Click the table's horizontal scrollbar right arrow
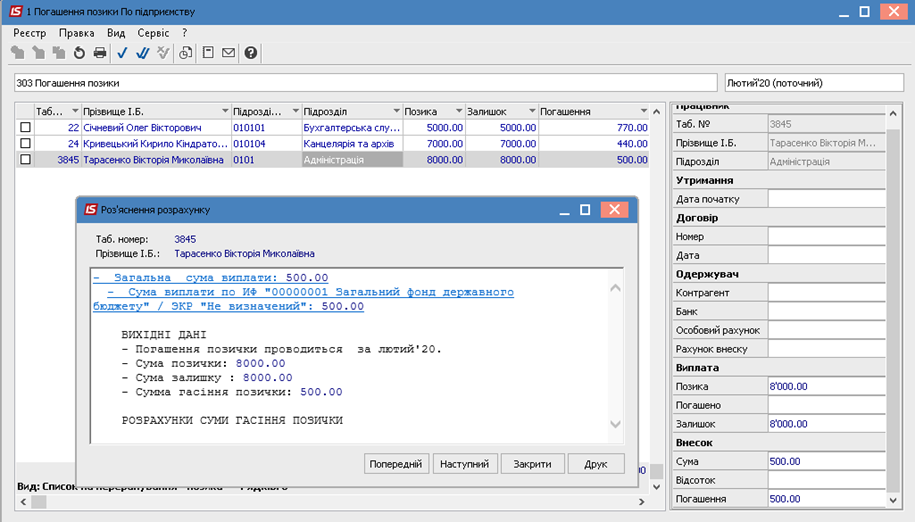 [641, 502]
